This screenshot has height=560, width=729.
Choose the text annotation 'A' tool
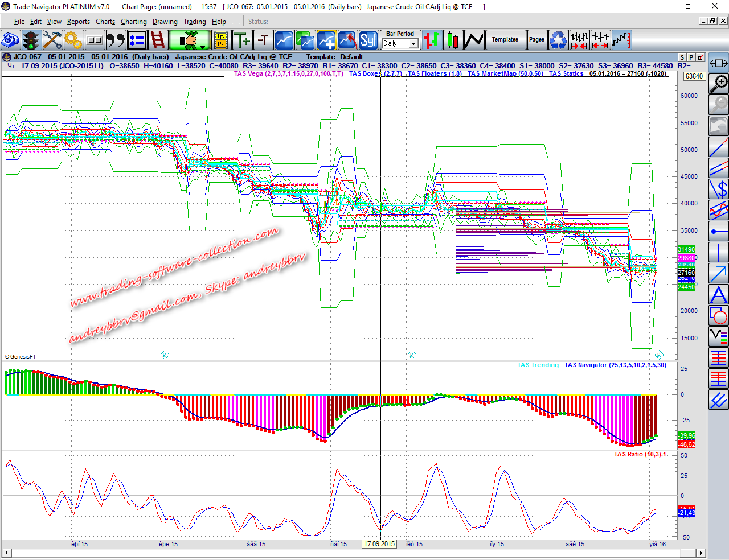point(719,295)
